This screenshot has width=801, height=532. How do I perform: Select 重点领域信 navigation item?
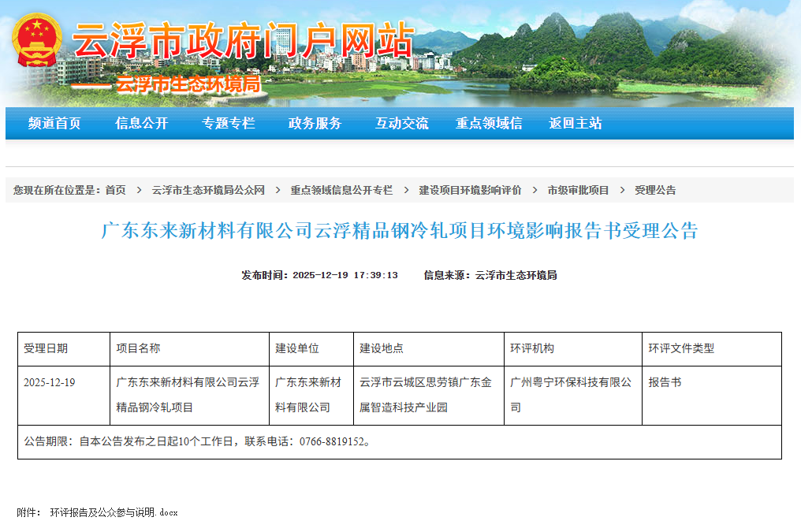[x=488, y=123]
